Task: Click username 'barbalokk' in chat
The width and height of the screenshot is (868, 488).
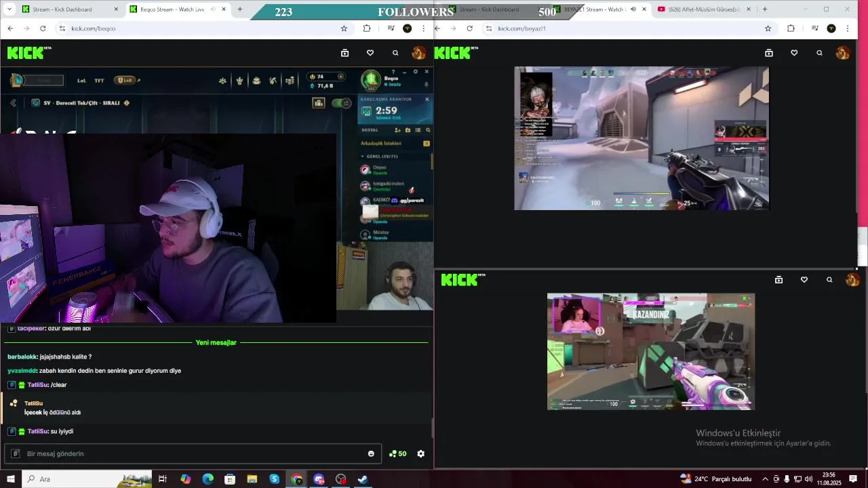Action: (x=22, y=357)
